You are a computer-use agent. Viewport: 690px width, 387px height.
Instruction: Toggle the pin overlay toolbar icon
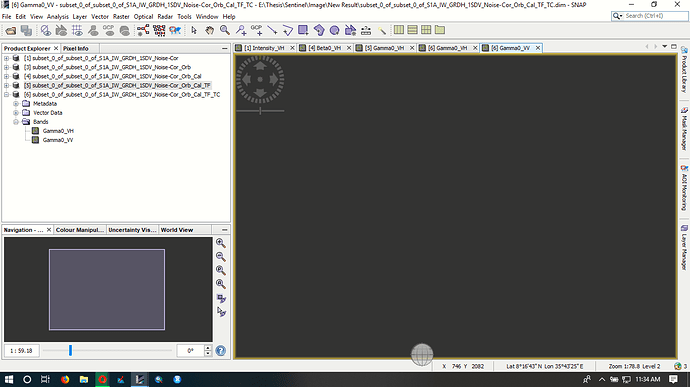pyautogui.click(x=93, y=30)
